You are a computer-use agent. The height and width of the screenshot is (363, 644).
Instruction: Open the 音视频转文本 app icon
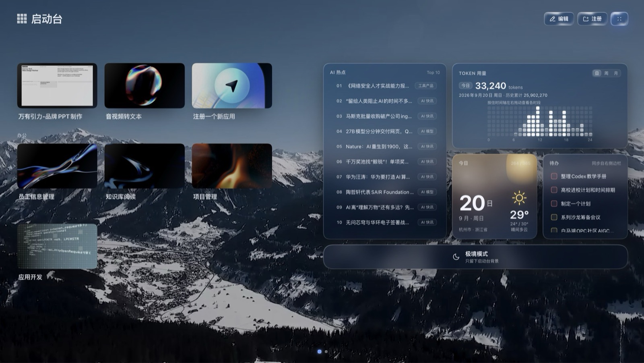(144, 85)
